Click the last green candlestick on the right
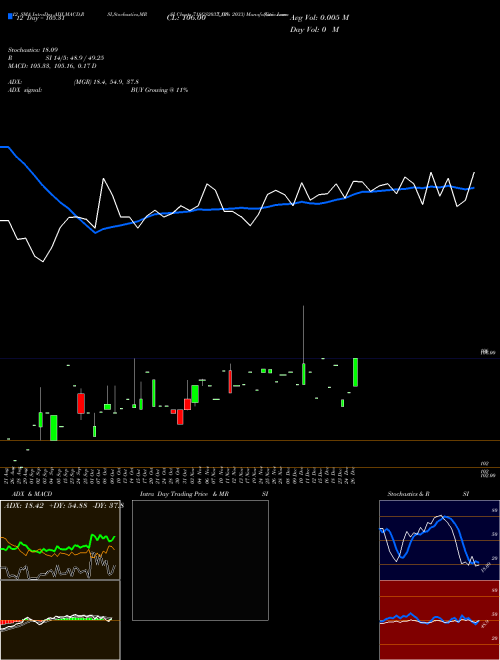 tap(356, 372)
